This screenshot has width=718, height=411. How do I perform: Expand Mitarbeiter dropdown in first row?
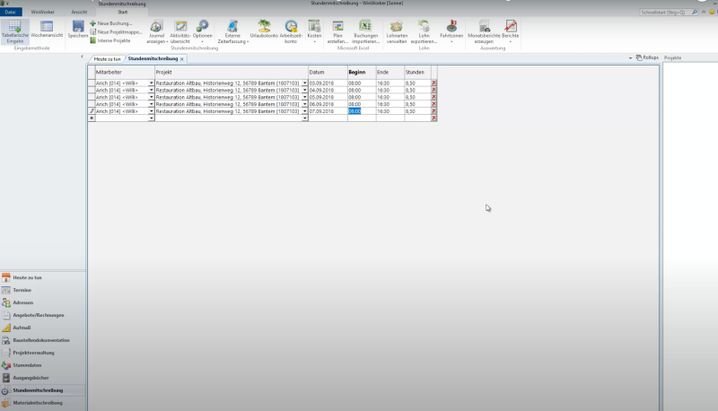(x=151, y=83)
